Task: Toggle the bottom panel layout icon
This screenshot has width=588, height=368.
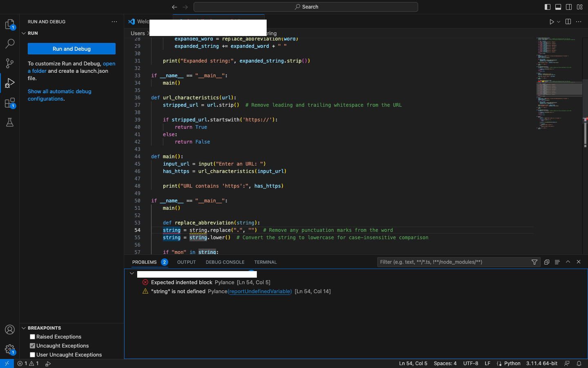Action: tap(558, 7)
